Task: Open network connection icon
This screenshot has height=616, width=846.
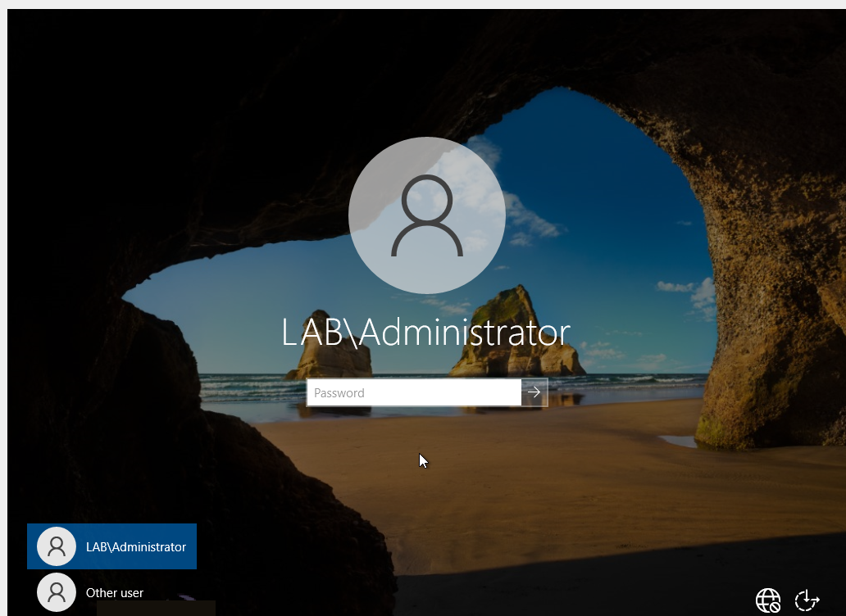Action: click(x=768, y=600)
